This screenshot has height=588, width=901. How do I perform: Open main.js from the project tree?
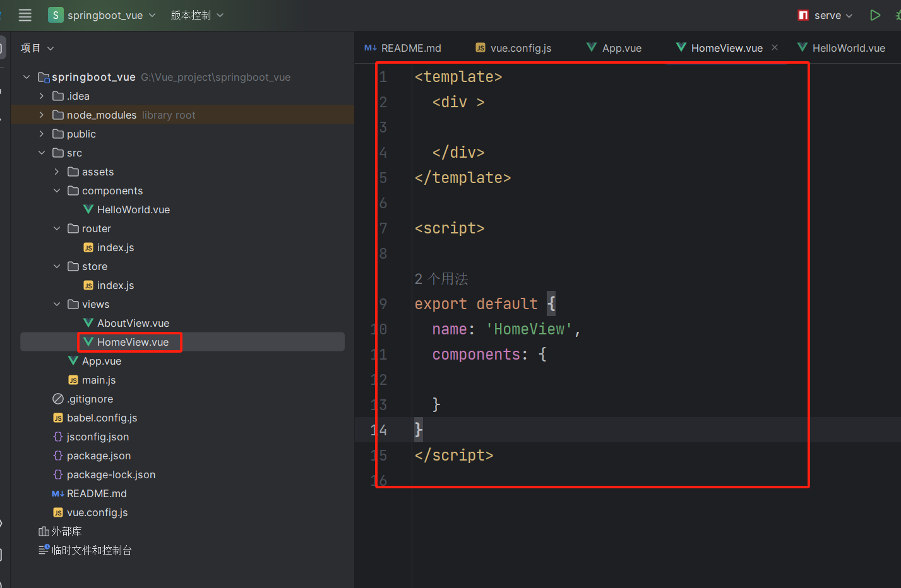pyautogui.click(x=98, y=380)
